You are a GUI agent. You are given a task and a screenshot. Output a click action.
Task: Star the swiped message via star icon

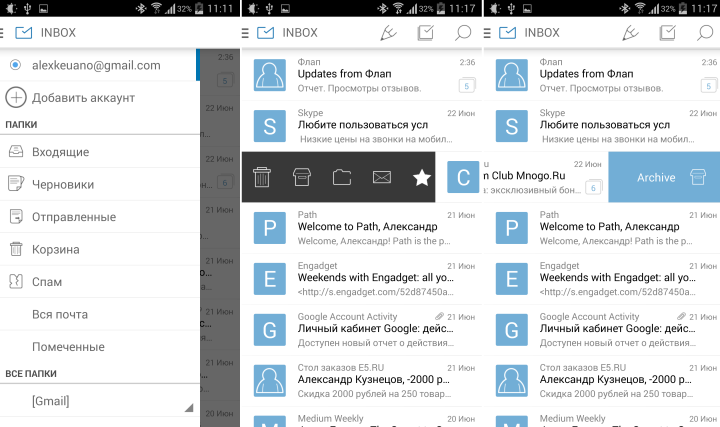[421, 178]
